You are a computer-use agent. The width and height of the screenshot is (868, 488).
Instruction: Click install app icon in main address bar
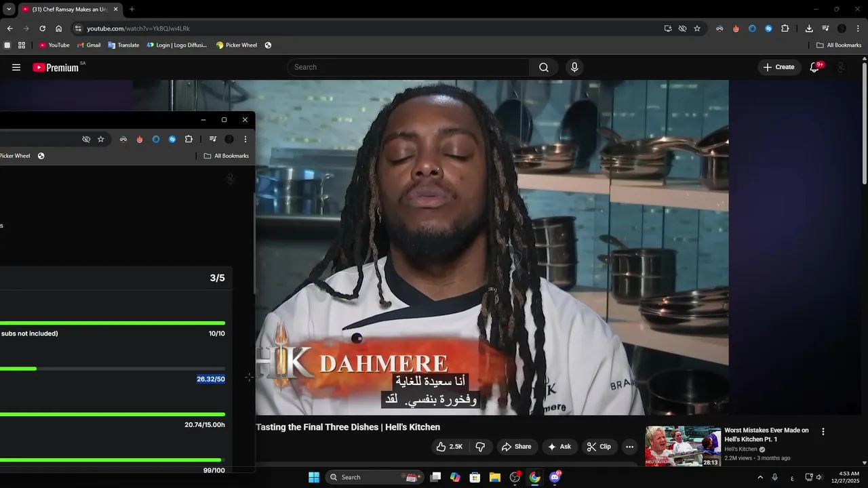coord(668,28)
